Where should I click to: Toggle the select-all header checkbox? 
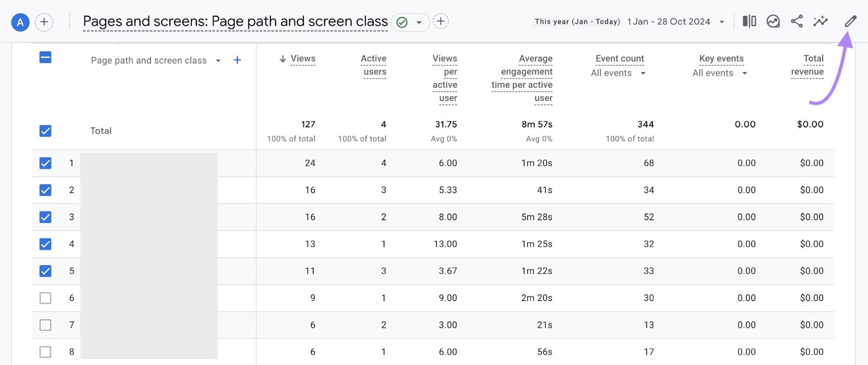[x=46, y=57]
